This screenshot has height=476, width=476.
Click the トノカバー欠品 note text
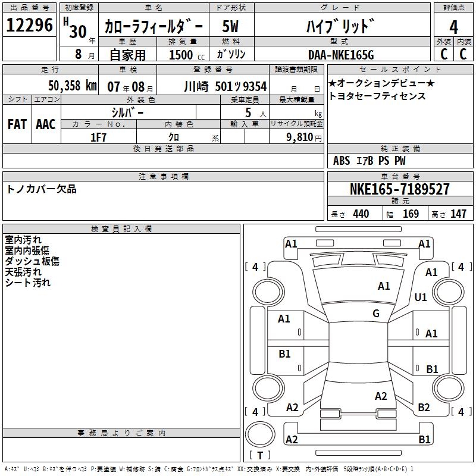pos(41,189)
